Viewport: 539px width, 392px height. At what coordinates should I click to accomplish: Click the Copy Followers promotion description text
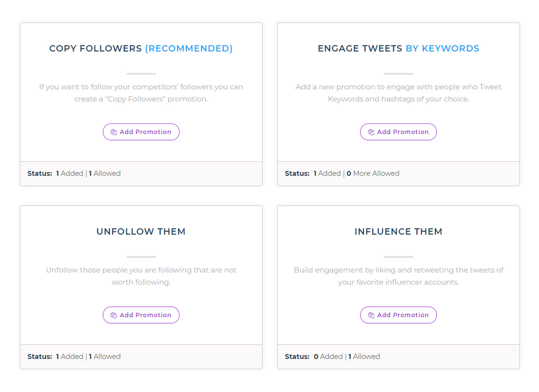click(x=141, y=93)
